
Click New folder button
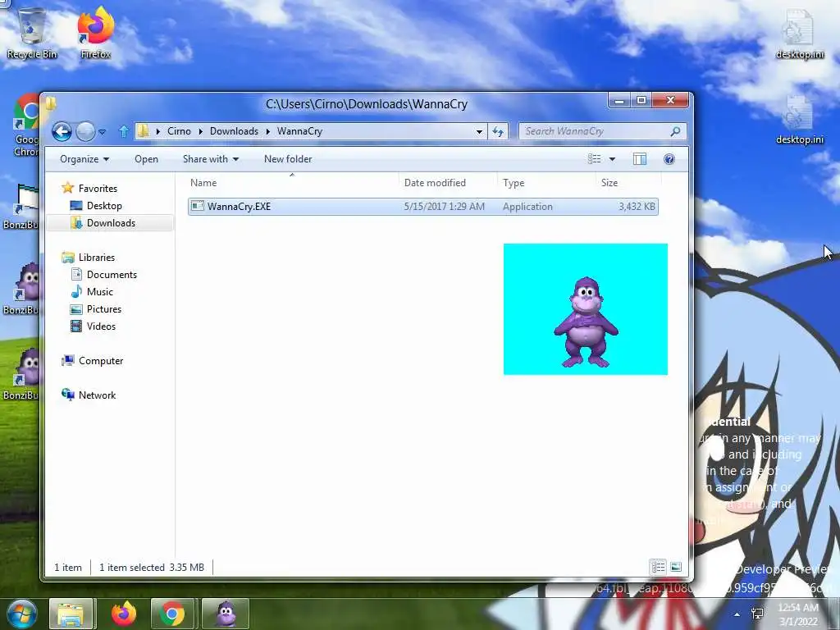[288, 159]
